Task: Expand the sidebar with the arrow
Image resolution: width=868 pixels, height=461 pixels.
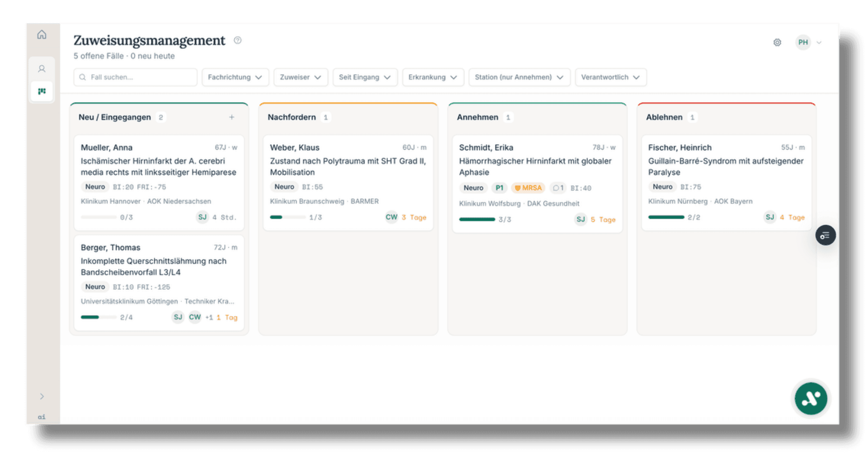Action: 42,396
